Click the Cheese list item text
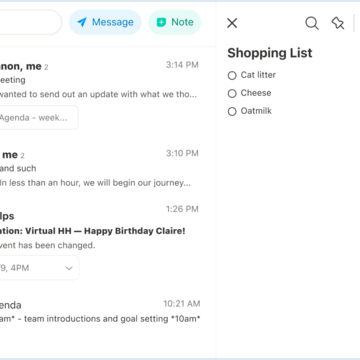 pyautogui.click(x=256, y=93)
